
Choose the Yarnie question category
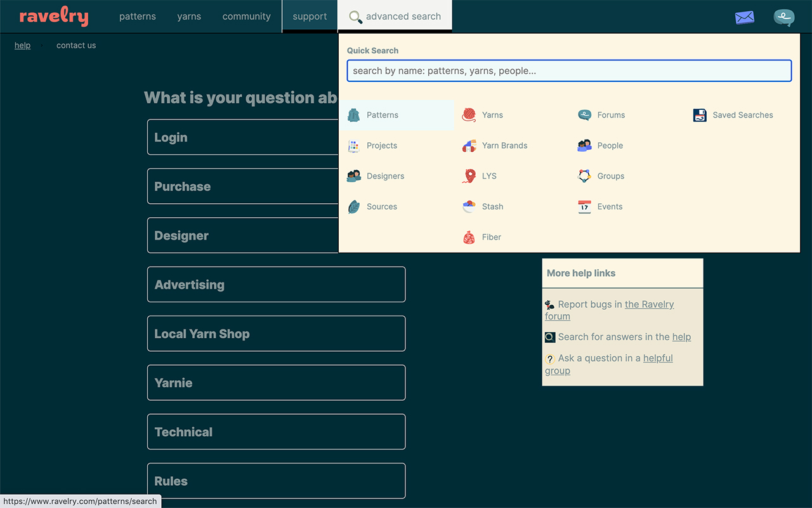pyautogui.click(x=276, y=382)
